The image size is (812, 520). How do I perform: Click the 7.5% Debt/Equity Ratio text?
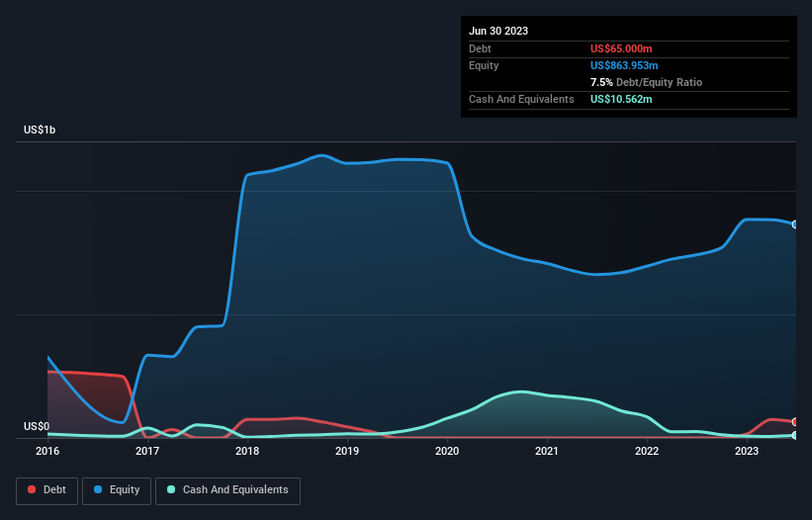pyautogui.click(x=646, y=82)
